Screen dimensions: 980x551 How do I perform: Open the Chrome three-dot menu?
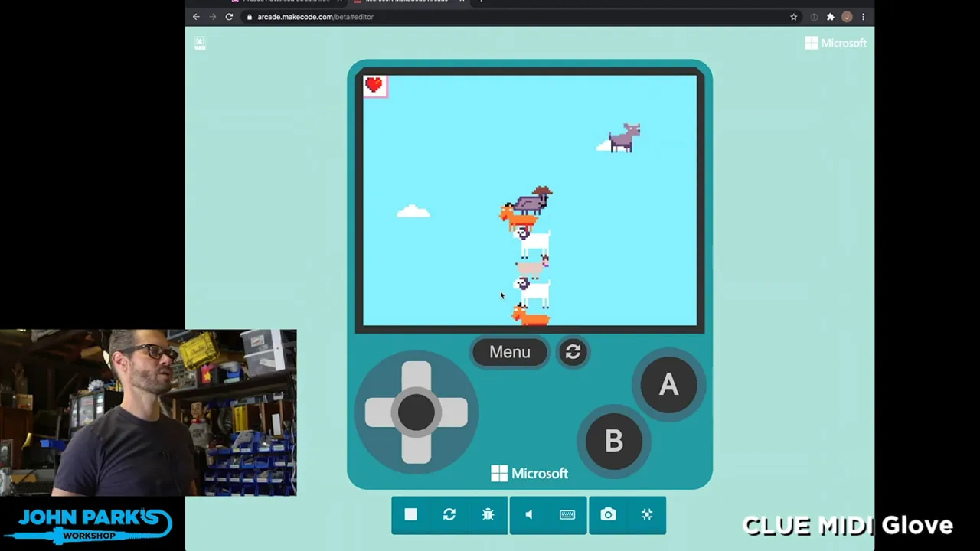click(863, 17)
